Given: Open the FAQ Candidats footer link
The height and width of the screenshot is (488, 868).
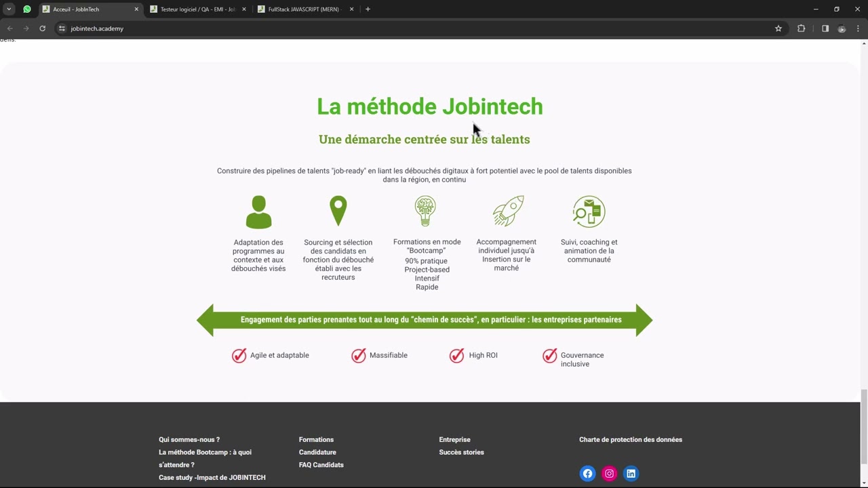Looking at the screenshot, I should point(321,465).
